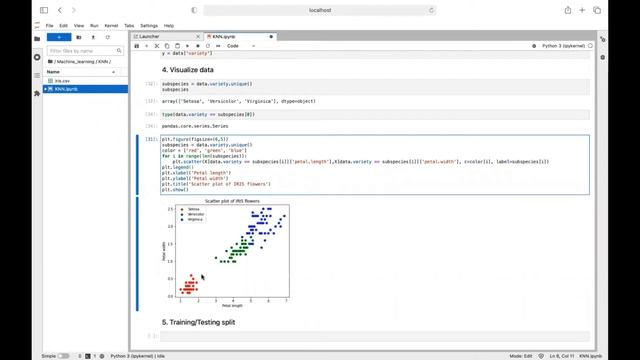Click the localhost address bar
The height and width of the screenshot is (360, 640).
(320, 10)
